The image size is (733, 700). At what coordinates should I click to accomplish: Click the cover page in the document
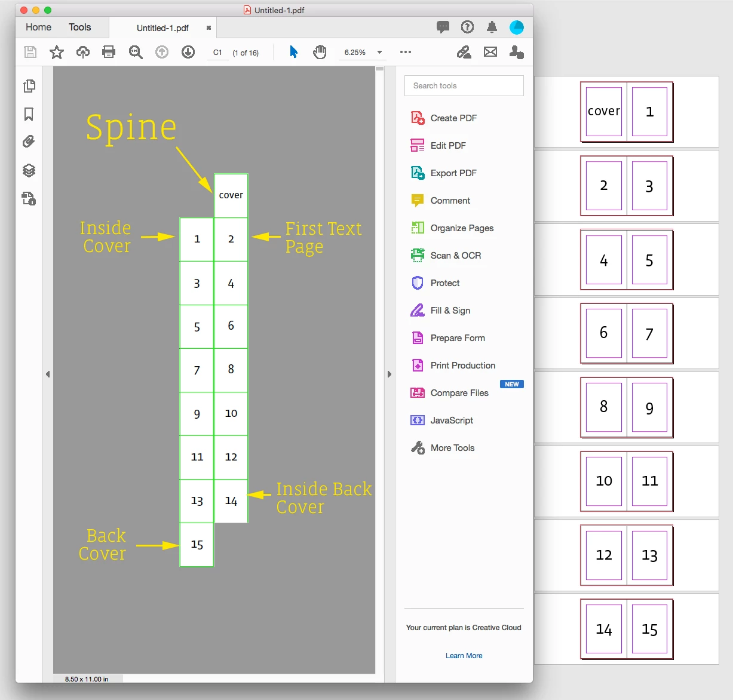(x=231, y=195)
